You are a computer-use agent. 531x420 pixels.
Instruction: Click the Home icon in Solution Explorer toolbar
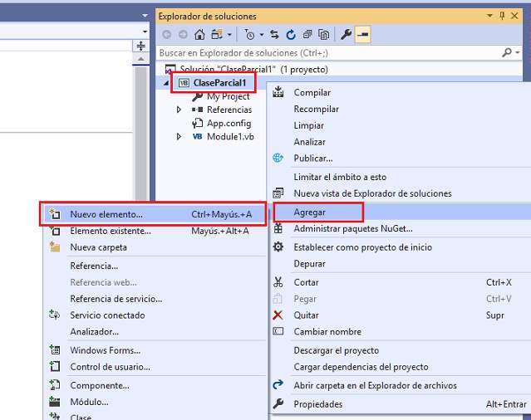pos(199,35)
